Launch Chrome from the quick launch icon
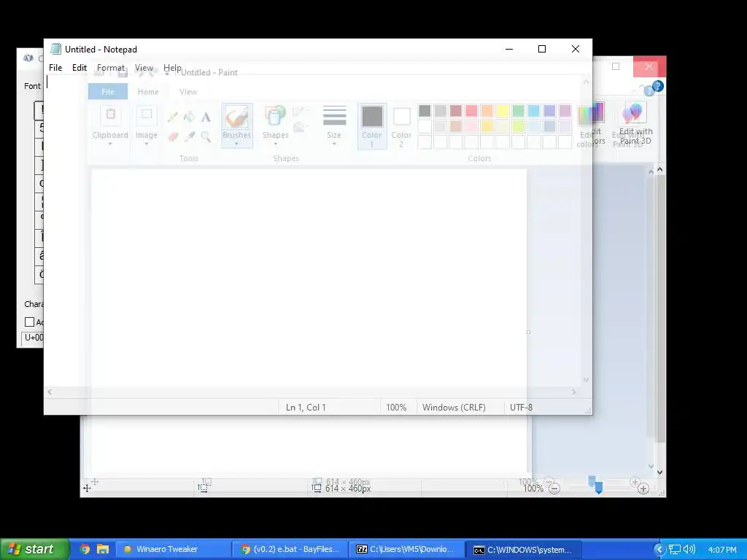Viewport: 747px width, 560px height. (x=85, y=549)
